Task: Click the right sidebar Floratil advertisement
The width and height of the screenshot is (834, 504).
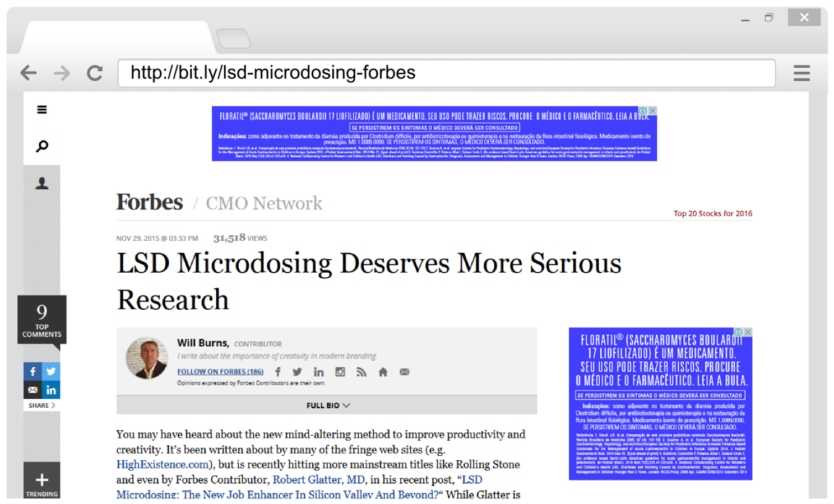Action: click(660, 404)
